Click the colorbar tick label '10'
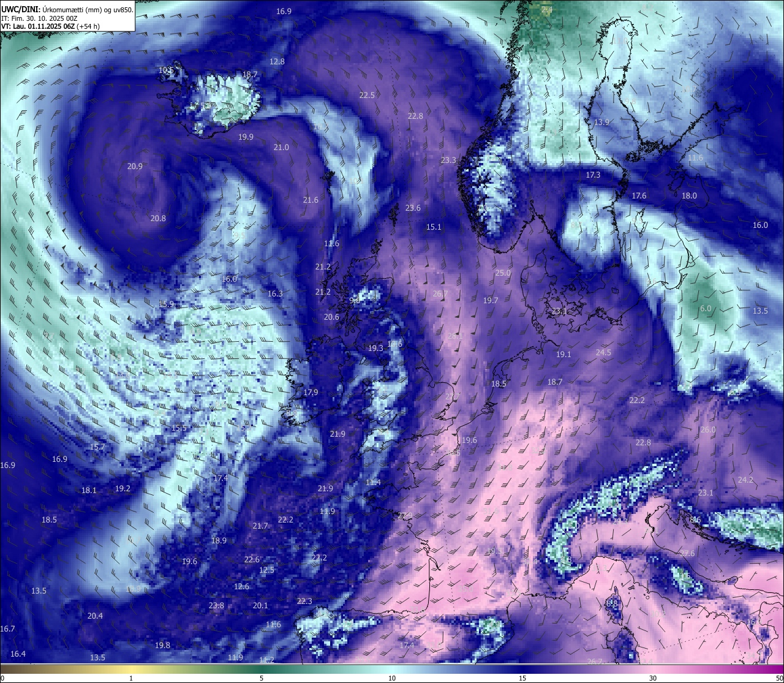Image resolution: width=784 pixels, height=683 pixels. [x=392, y=678]
